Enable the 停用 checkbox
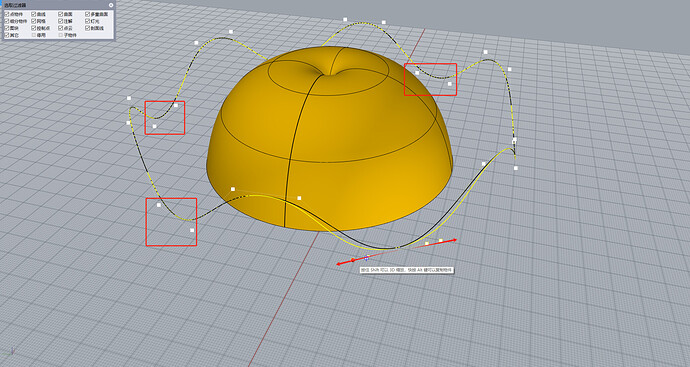Image resolution: width=690 pixels, height=367 pixels. click(34, 35)
